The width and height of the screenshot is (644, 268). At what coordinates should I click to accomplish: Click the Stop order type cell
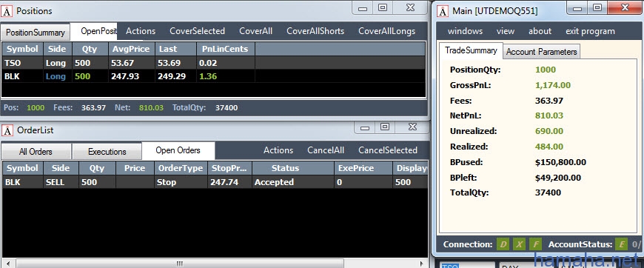pyautogui.click(x=181, y=182)
